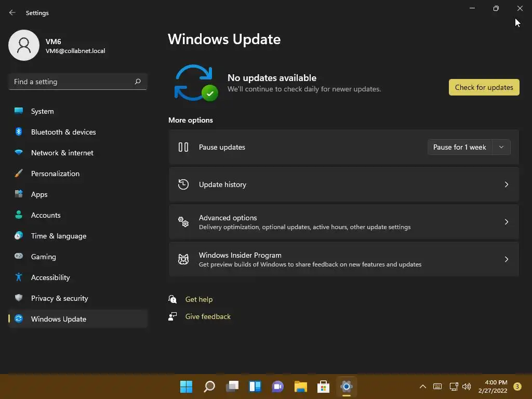Click the Settings gear in the taskbar
This screenshot has width=532, height=399.
click(x=347, y=387)
